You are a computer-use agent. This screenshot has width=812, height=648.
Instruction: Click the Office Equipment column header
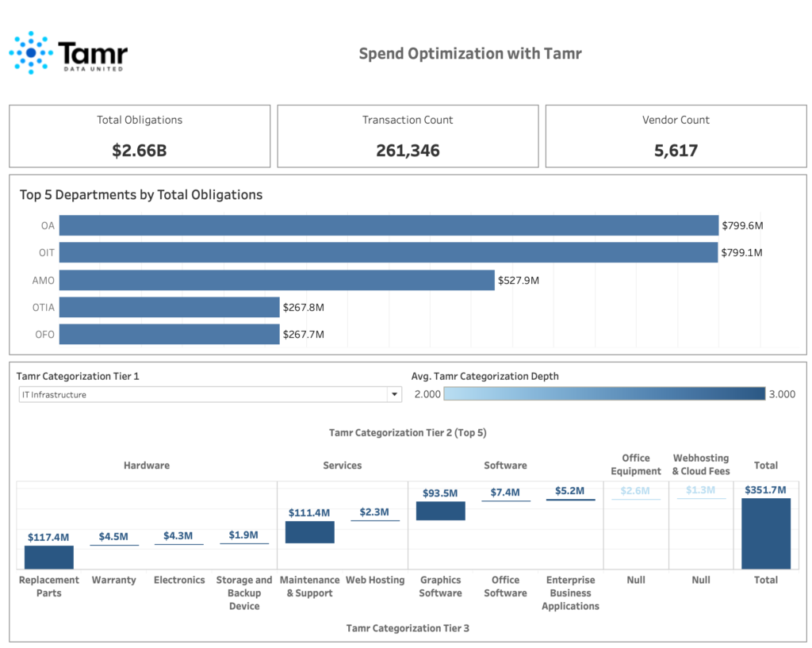click(x=636, y=465)
